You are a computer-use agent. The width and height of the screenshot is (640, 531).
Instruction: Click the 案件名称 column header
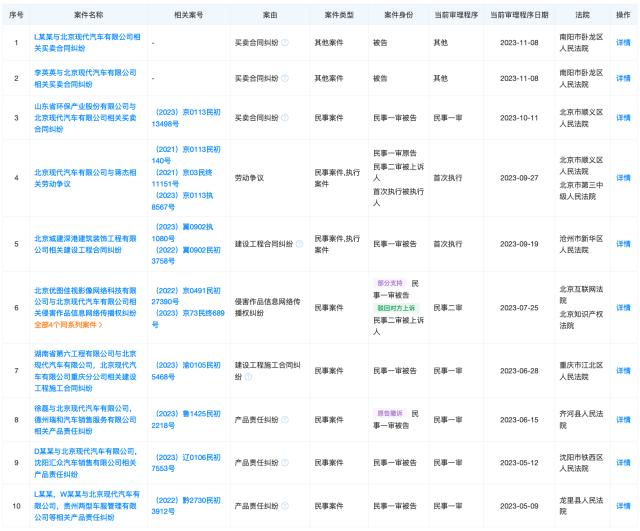click(x=89, y=15)
